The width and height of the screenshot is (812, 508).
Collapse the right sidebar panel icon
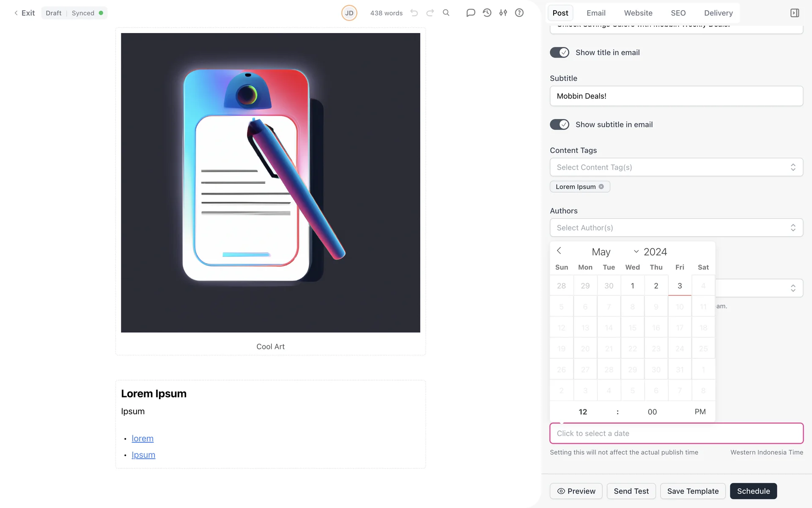point(795,13)
